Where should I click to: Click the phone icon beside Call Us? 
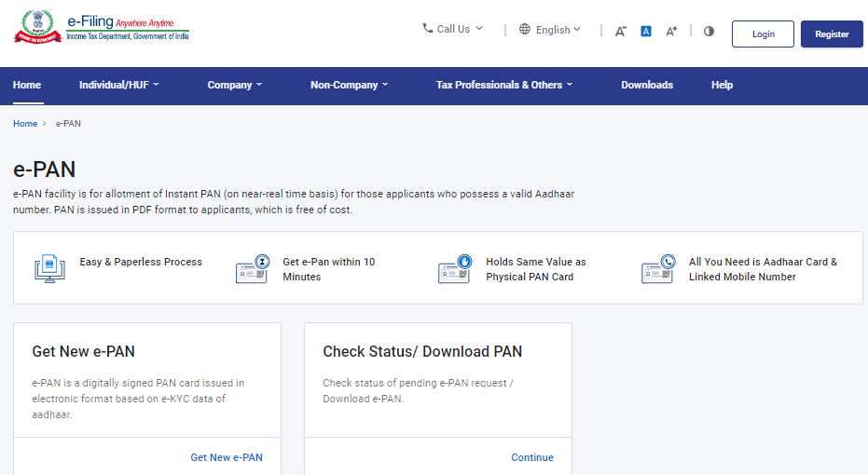pos(427,28)
